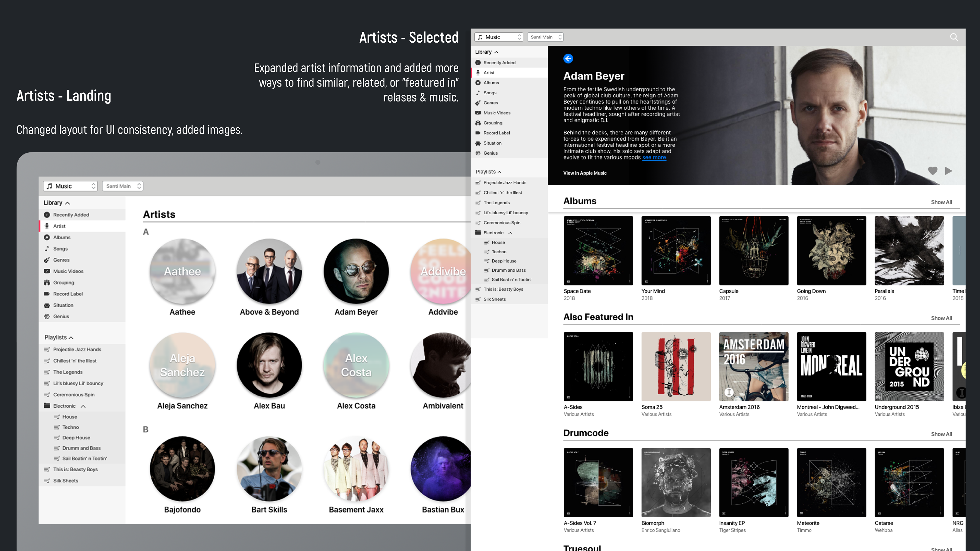Image resolution: width=980 pixels, height=551 pixels.
Task: Open the Santi Main dropdown in the right panel
Action: click(545, 37)
